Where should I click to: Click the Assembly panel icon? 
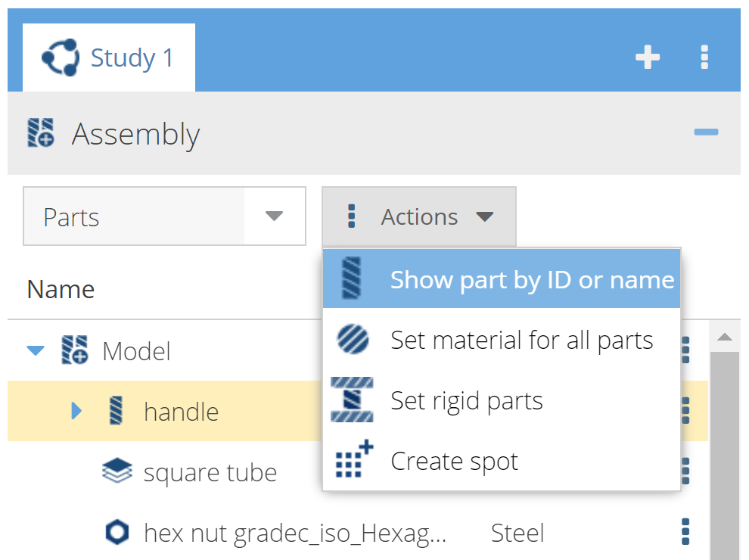(x=41, y=132)
